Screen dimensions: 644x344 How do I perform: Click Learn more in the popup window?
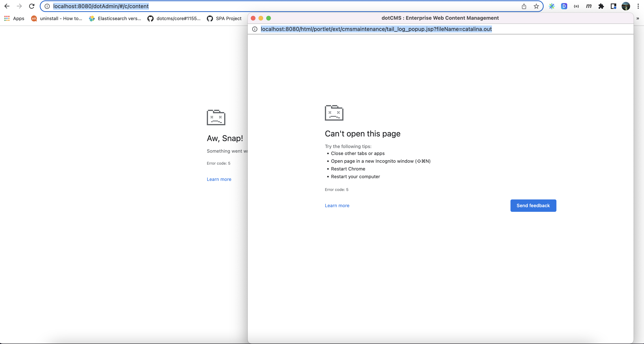337,206
